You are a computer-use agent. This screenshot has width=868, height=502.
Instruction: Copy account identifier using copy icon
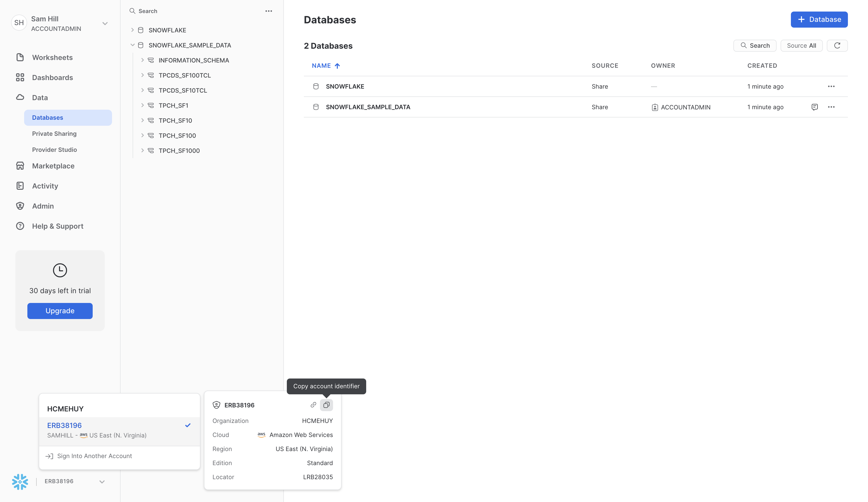(x=326, y=405)
